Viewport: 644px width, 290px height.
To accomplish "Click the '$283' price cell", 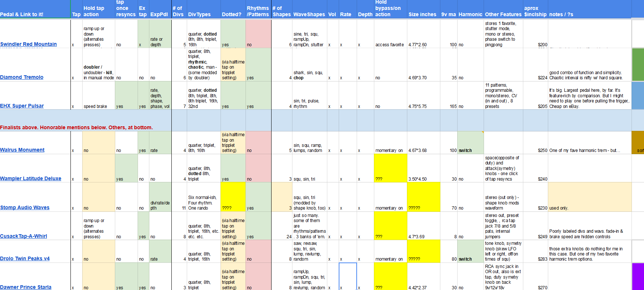I will pos(535,251).
